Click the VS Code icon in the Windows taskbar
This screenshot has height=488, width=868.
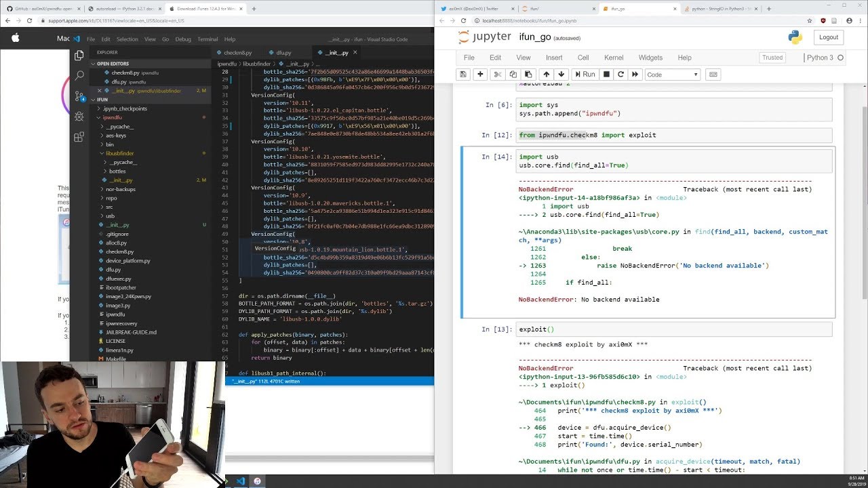click(x=240, y=481)
